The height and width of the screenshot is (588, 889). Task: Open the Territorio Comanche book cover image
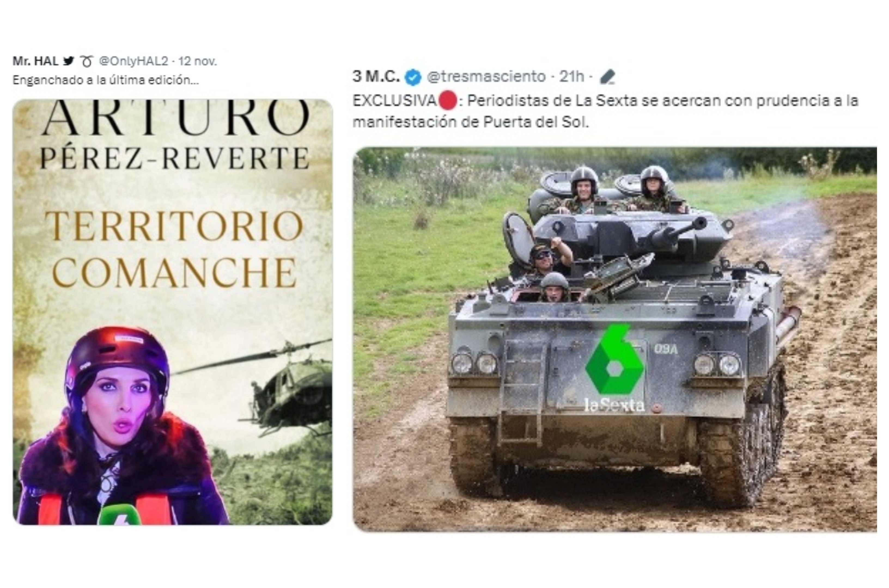click(x=173, y=312)
